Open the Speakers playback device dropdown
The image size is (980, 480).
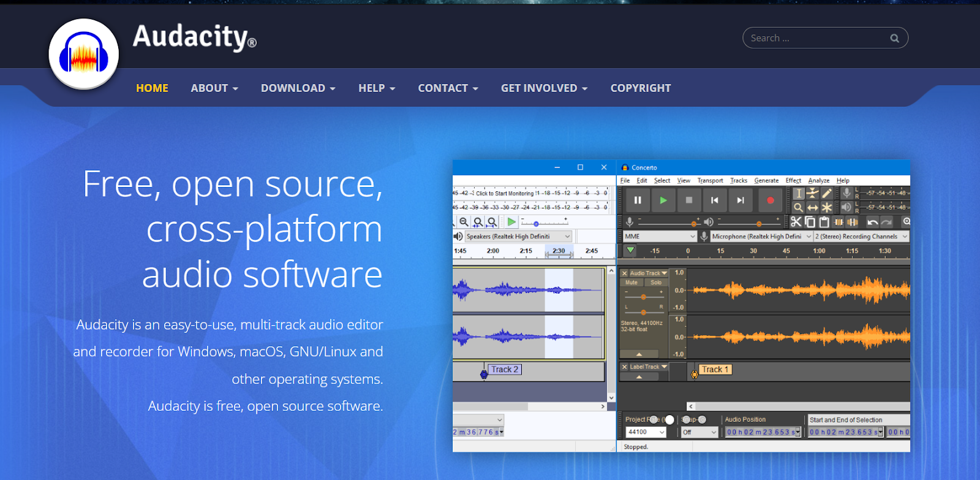click(x=518, y=236)
